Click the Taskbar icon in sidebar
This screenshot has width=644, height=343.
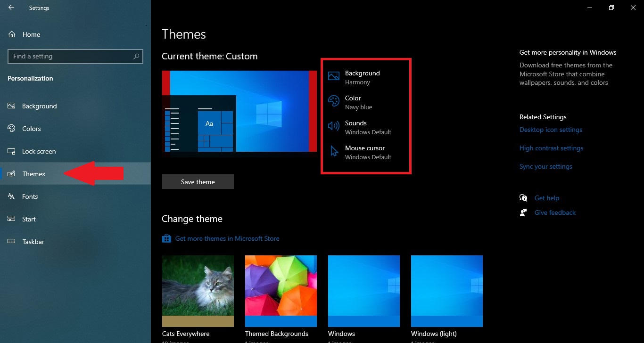pyautogui.click(x=12, y=242)
